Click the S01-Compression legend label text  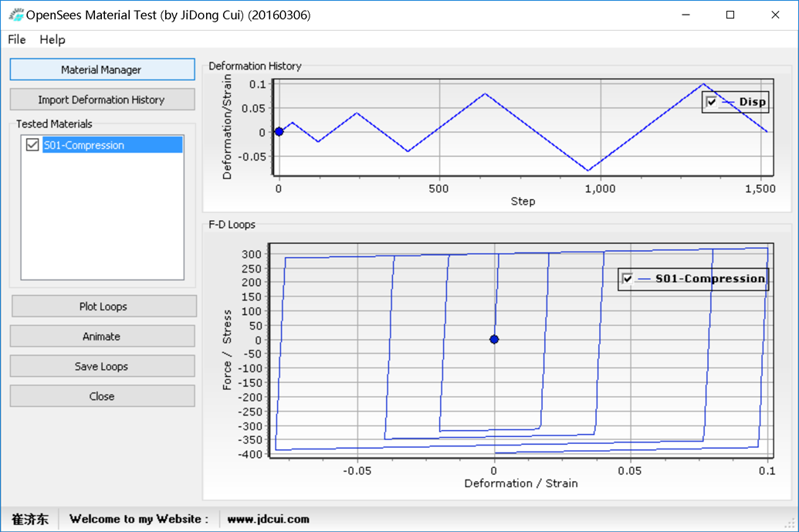pyautogui.click(x=710, y=279)
